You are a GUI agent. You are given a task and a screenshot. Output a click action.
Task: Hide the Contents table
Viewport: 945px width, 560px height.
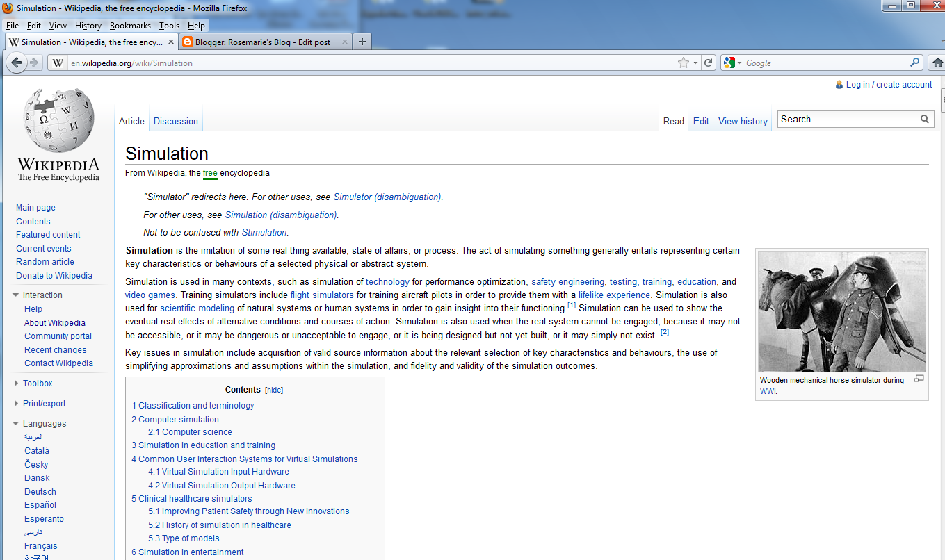(274, 390)
